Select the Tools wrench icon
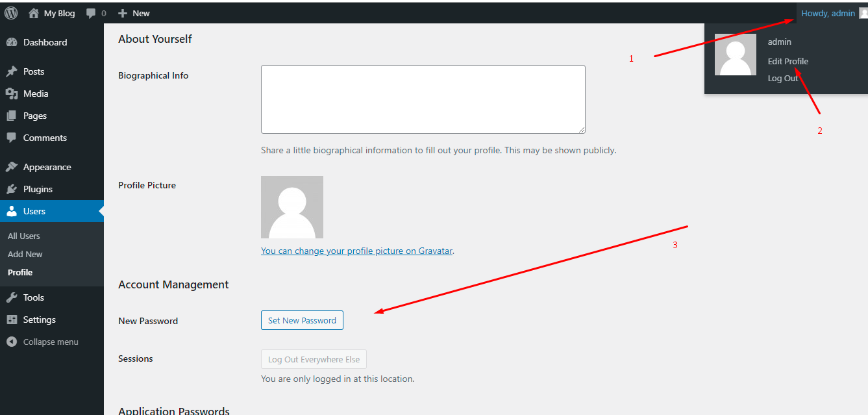This screenshot has width=868, height=415. pyautogui.click(x=13, y=297)
